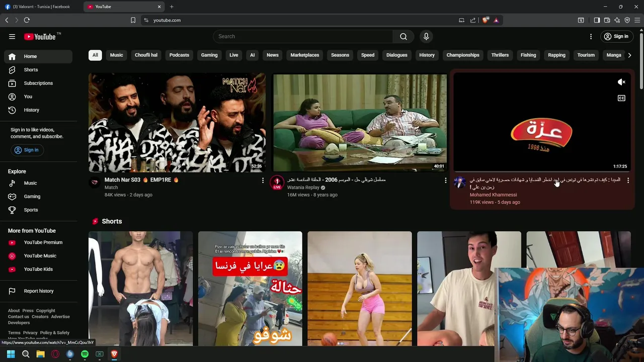Select the Podcasts filter chip
This screenshot has height=362, width=644.
point(179,55)
